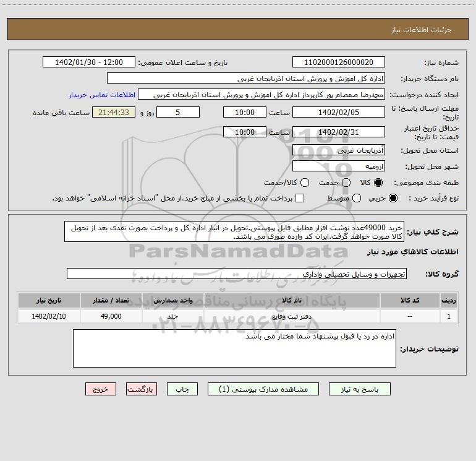Viewport: 476px width, 461px height.
Task: Click the ردیف column header
Action: (449, 300)
